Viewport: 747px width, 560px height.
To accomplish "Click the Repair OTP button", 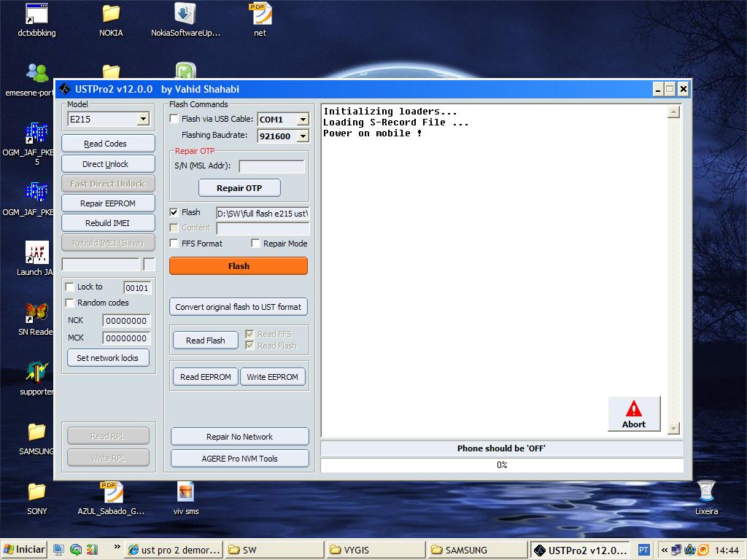I will coord(239,187).
